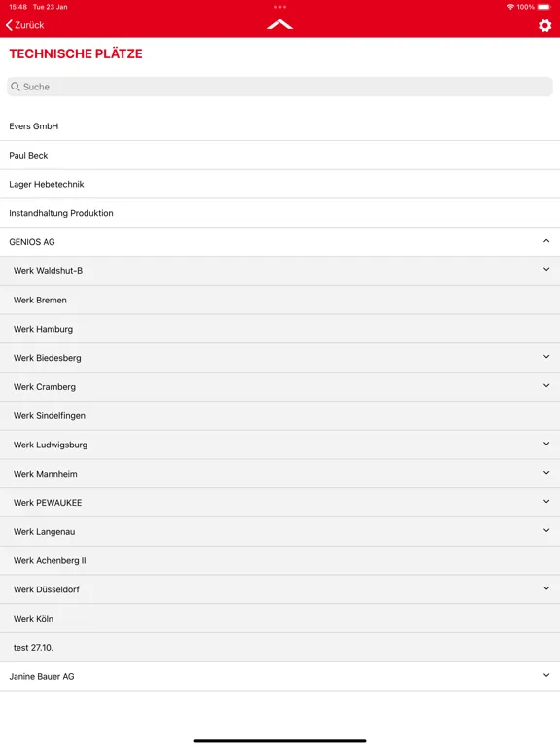560x747 pixels.
Task: Open settings via the gear icon
Action: point(544,25)
